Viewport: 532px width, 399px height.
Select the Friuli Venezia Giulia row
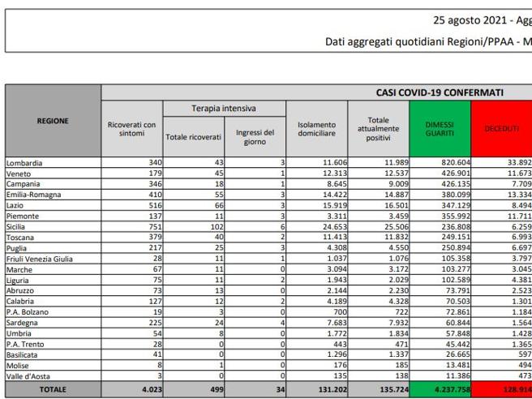(268, 259)
